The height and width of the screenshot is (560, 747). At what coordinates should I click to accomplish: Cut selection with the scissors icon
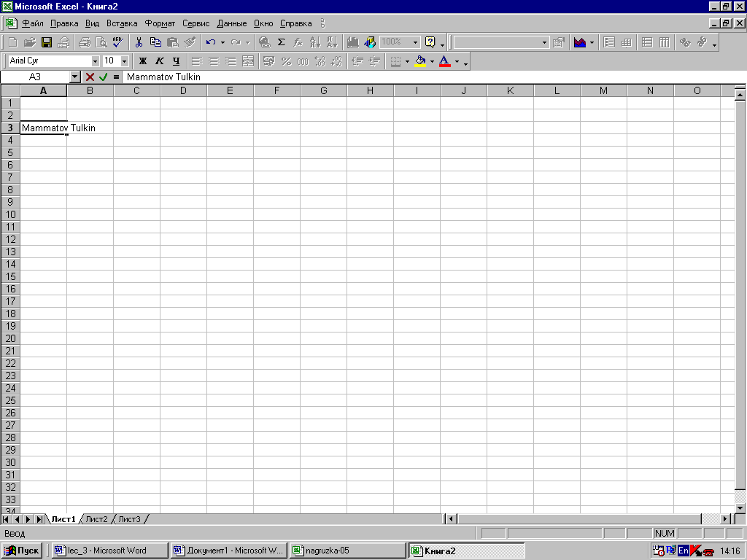139,42
